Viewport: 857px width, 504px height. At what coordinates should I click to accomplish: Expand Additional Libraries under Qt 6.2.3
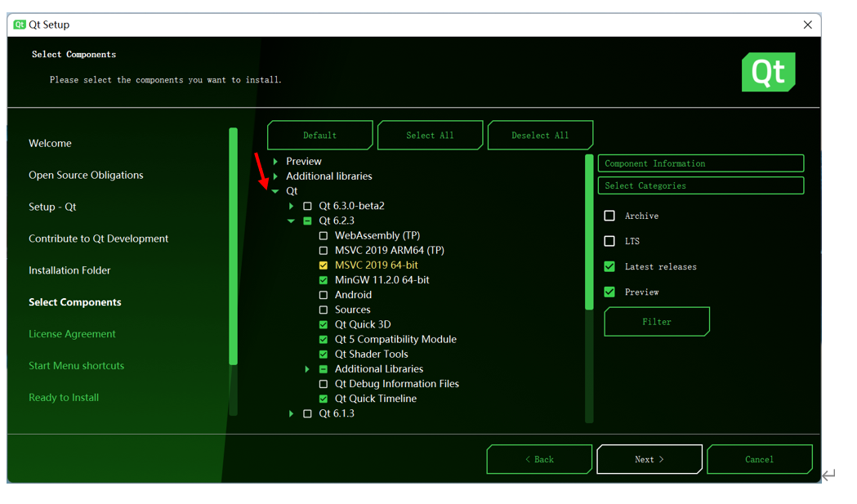(307, 369)
